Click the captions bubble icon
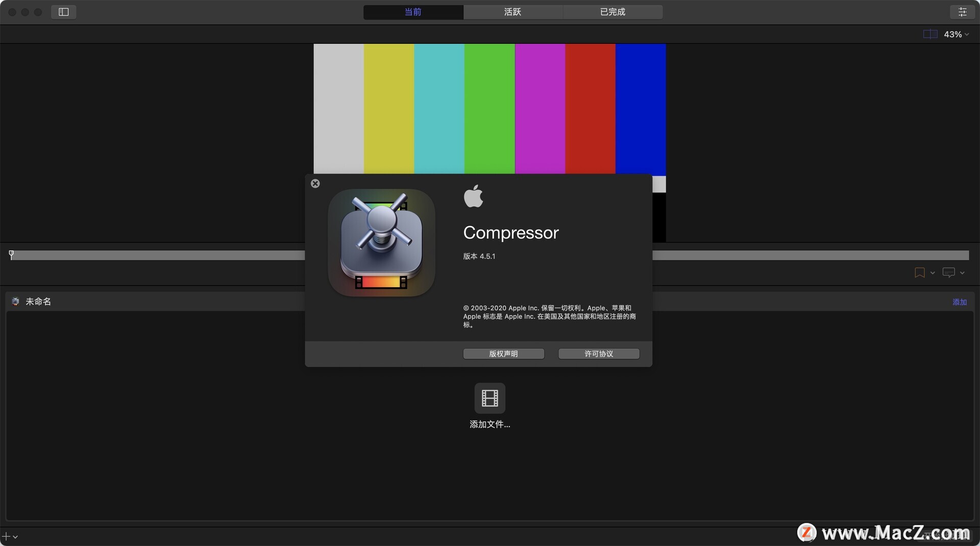This screenshot has width=980, height=546. pyautogui.click(x=948, y=273)
